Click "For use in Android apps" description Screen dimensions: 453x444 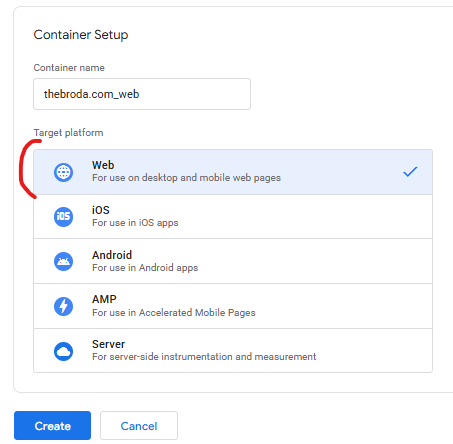click(x=145, y=268)
